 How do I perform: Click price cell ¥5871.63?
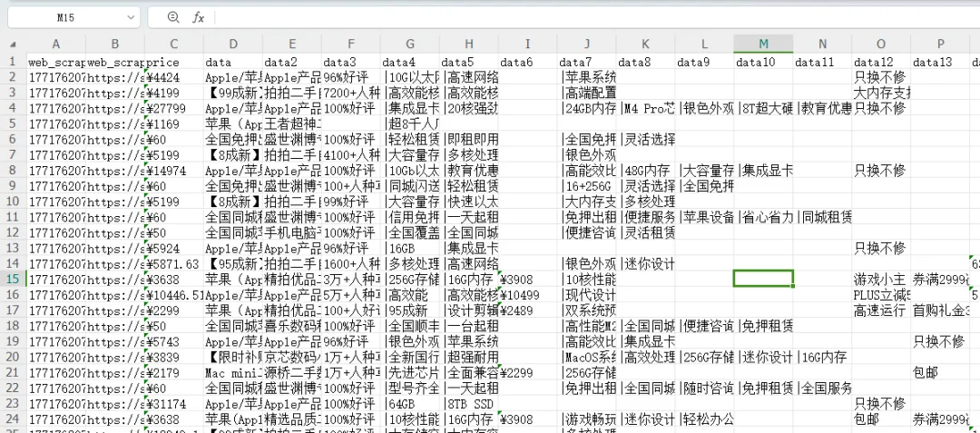173,263
